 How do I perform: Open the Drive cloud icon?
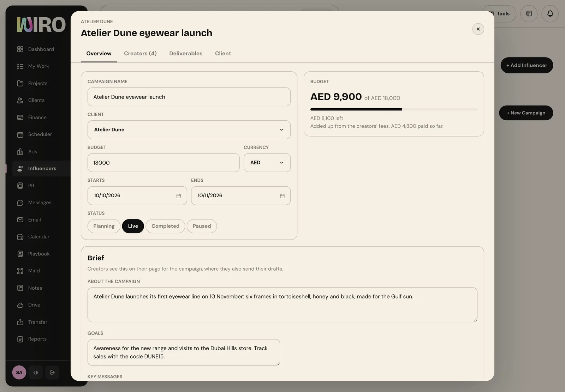(x=20, y=305)
